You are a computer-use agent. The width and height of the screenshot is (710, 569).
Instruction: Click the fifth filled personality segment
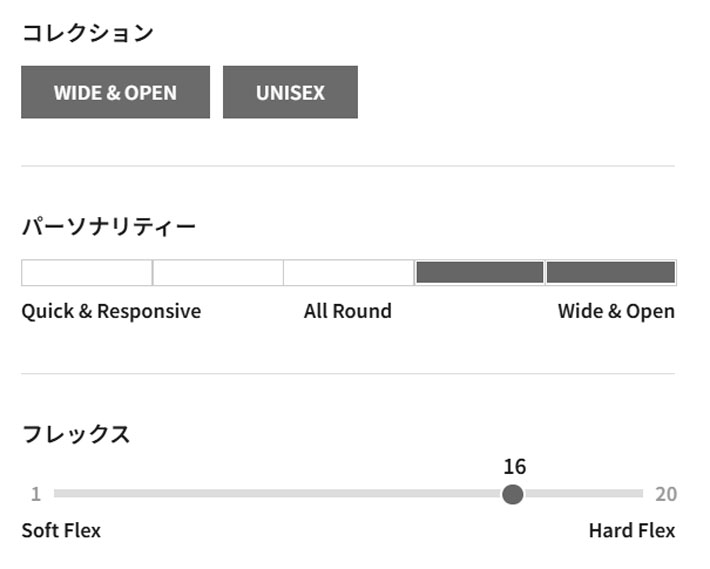click(611, 273)
